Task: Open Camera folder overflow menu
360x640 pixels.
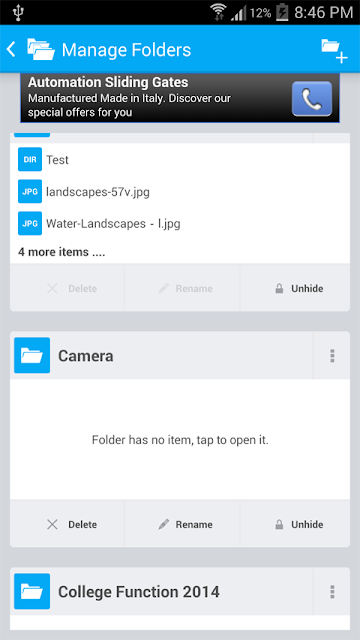Action: (332, 356)
